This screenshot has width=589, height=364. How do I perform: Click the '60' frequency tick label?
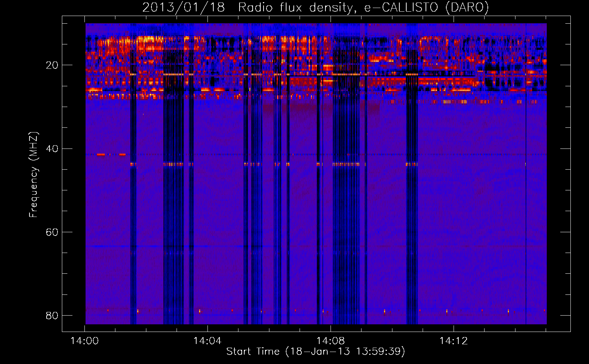pyautogui.click(x=52, y=232)
